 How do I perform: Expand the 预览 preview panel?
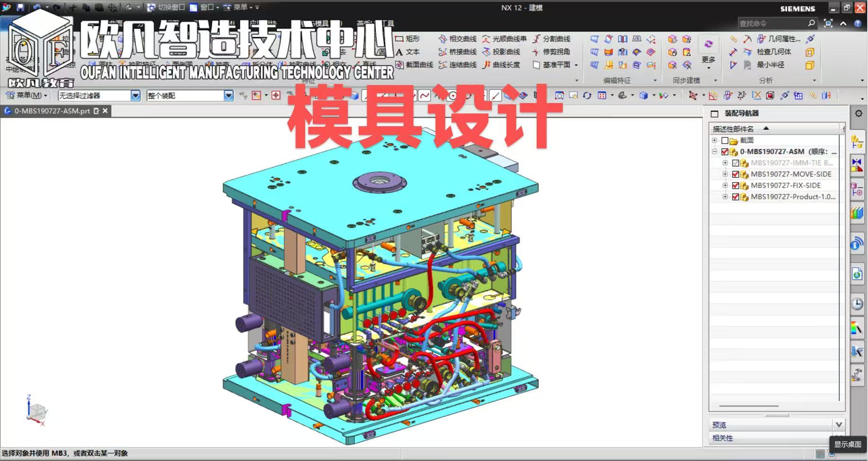pos(839,425)
